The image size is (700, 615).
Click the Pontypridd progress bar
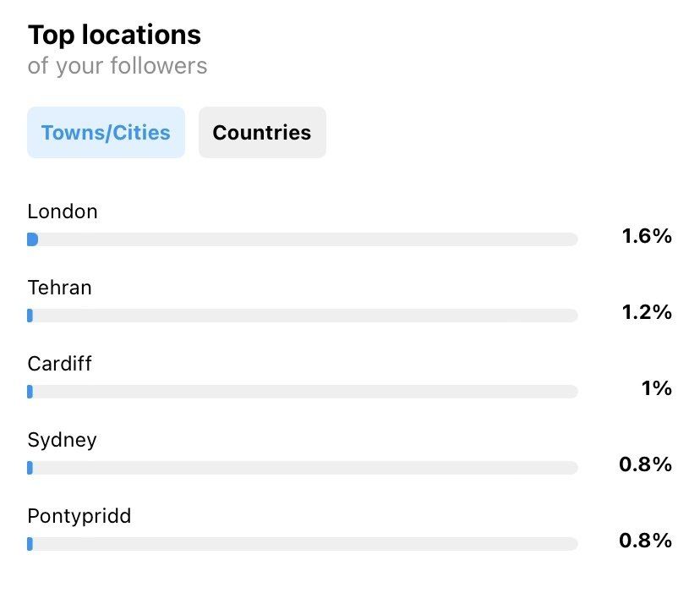[303, 544]
